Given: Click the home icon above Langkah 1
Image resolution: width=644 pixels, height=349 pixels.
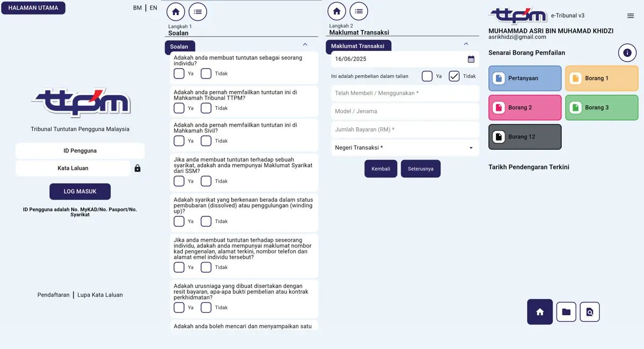Looking at the screenshot, I should tap(175, 12).
